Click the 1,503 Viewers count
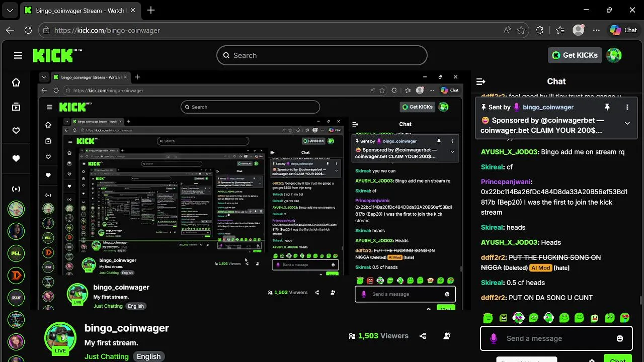Screen dimensions: 644x362 pyautogui.click(x=378, y=336)
